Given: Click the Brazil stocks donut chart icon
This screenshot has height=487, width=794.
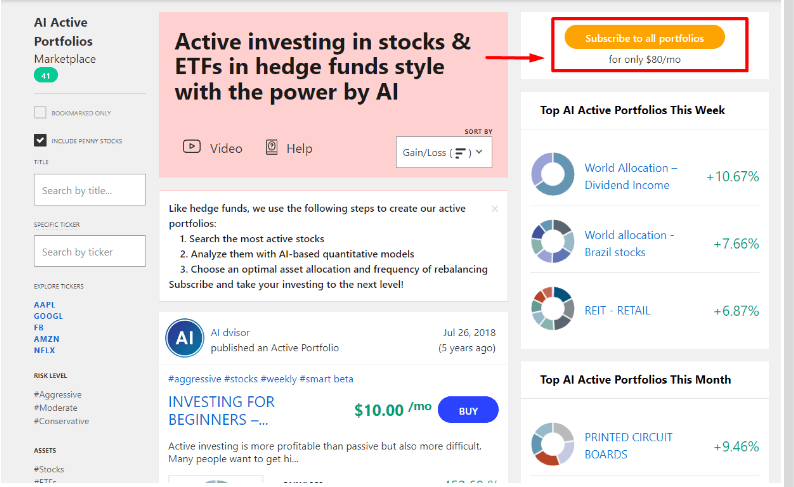Looking at the screenshot, I should click(x=552, y=241).
